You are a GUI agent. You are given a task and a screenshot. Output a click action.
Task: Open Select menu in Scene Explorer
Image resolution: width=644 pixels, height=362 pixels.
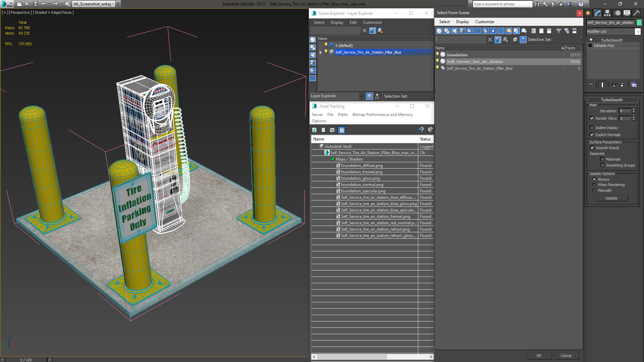click(x=319, y=22)
